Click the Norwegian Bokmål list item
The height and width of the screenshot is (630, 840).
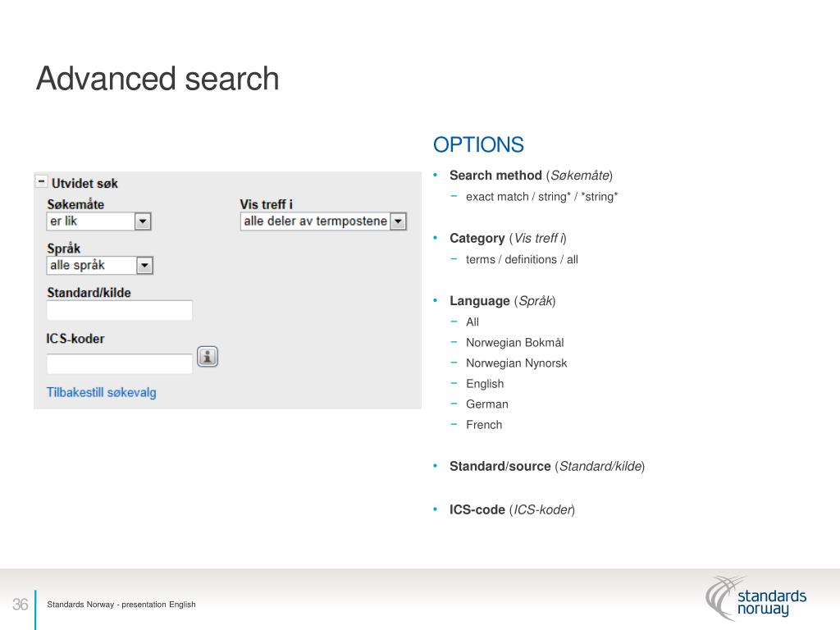tap(515, 342)
